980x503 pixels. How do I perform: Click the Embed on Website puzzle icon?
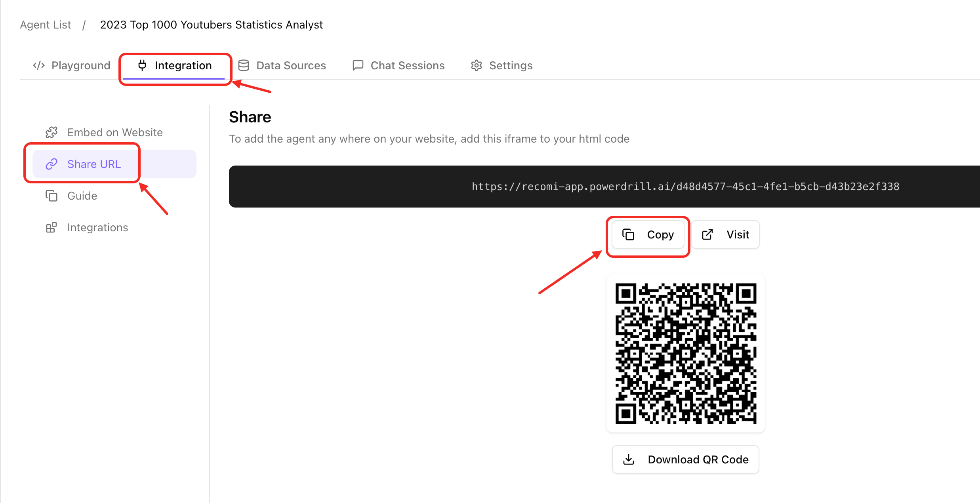[51, 132]
